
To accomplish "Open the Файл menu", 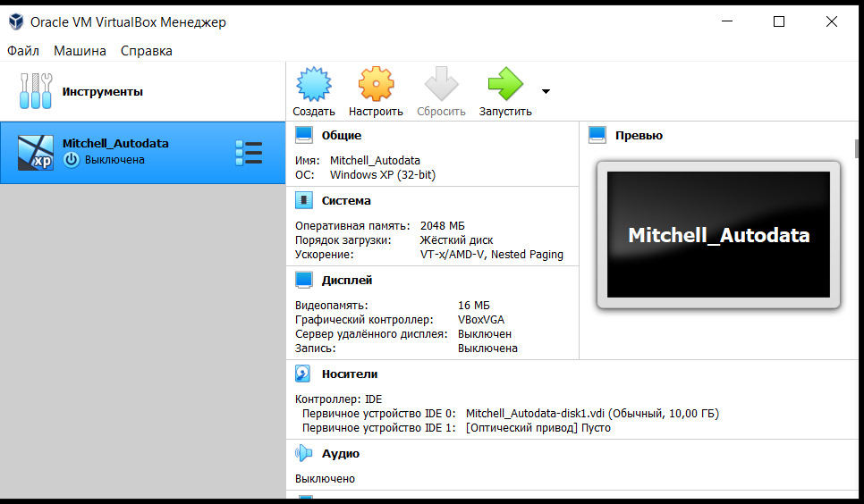I will pos(23,51).
